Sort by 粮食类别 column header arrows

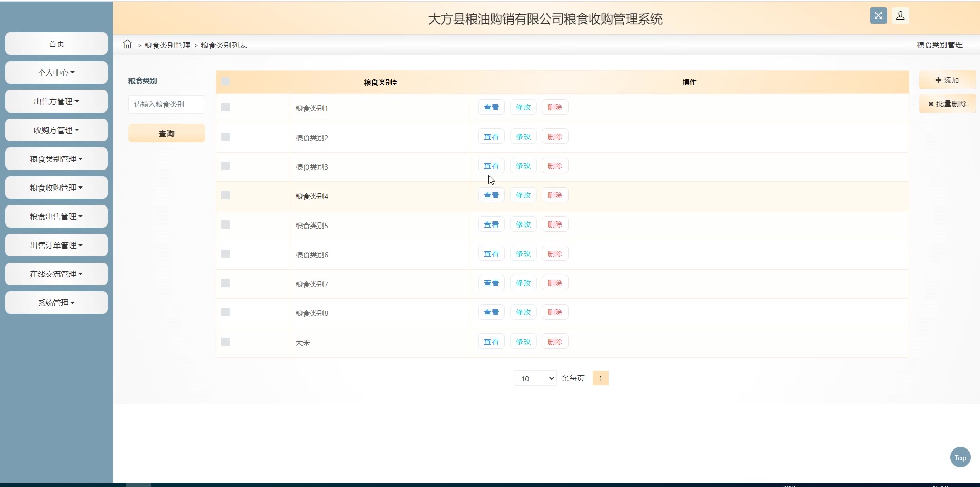click(x=394, y=82)
